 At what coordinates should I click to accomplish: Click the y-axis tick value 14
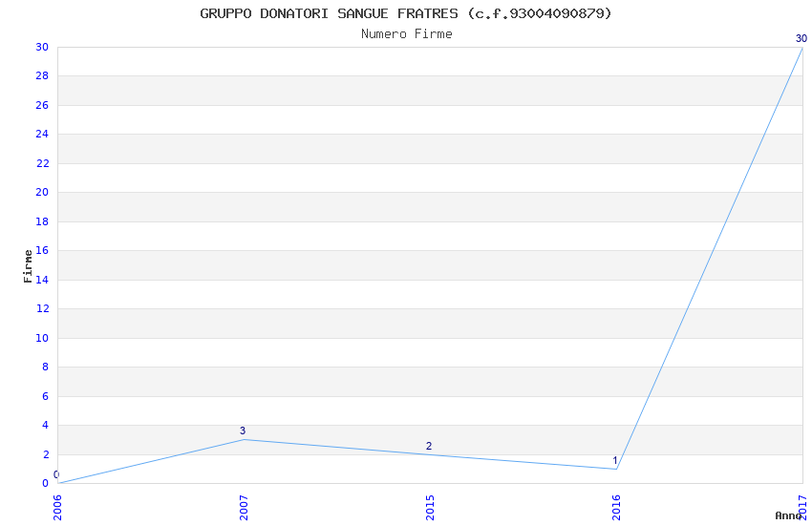(42, 280)
